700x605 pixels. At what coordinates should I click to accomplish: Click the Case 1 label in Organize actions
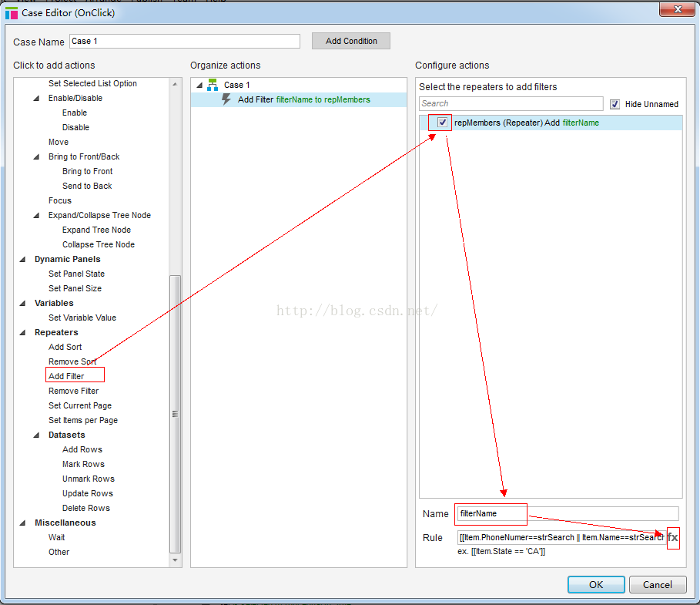pos(236,85)
